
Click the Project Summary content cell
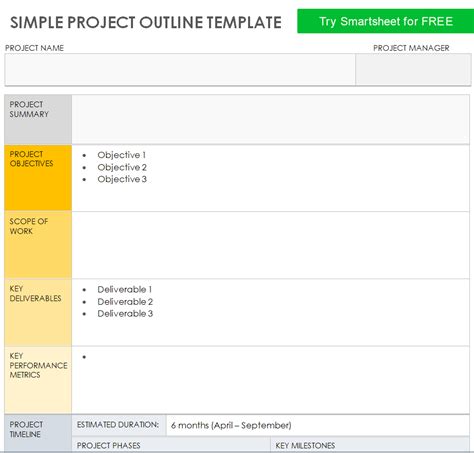270,119
